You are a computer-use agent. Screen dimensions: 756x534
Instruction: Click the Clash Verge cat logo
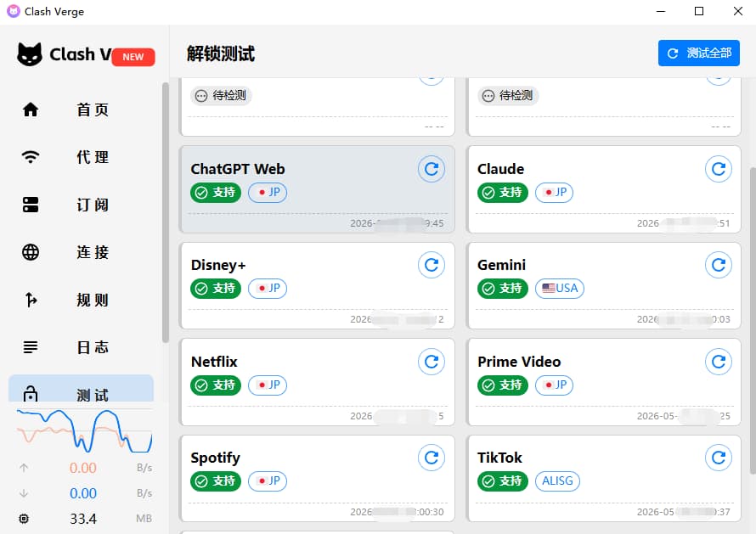(30, 54)
